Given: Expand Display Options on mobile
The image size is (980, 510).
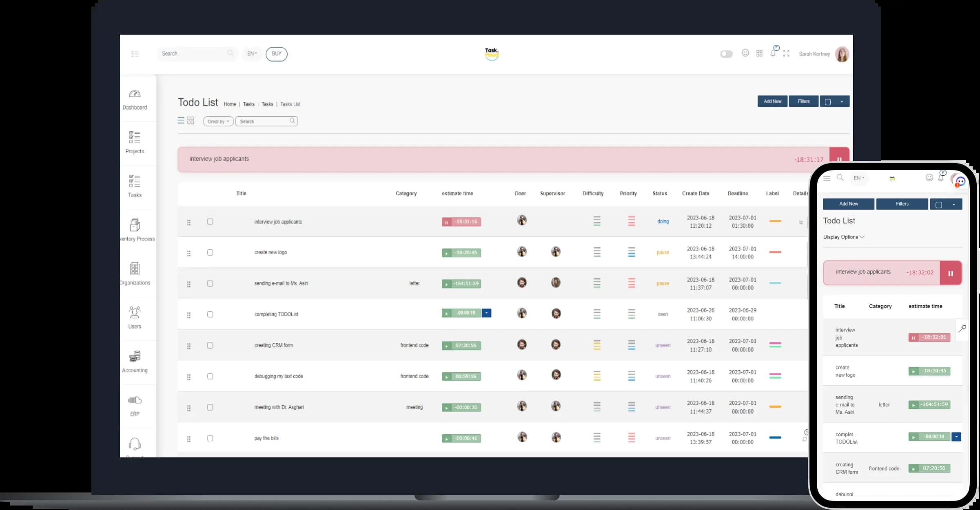Looking at the screenshot, I should tap(844, 237).
